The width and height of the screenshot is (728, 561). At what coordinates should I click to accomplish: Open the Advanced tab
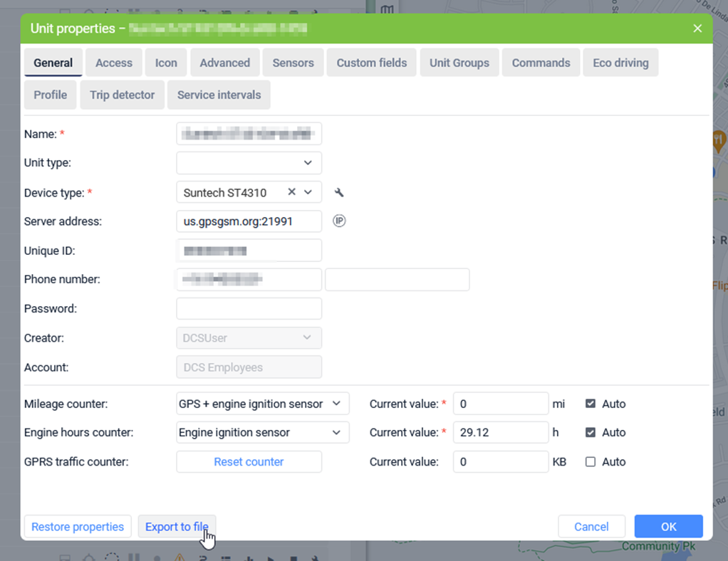pyautogui.click(x=224, y=63)
